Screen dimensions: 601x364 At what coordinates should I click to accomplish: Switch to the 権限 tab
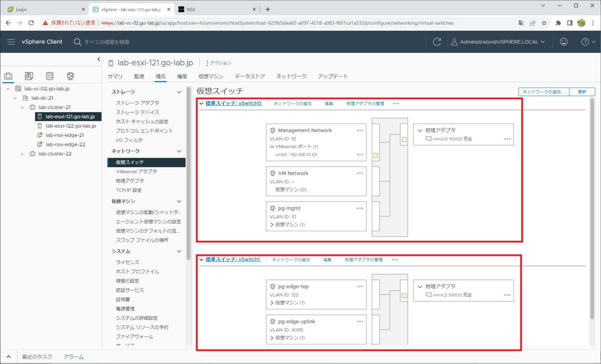[x=182, y=77]
